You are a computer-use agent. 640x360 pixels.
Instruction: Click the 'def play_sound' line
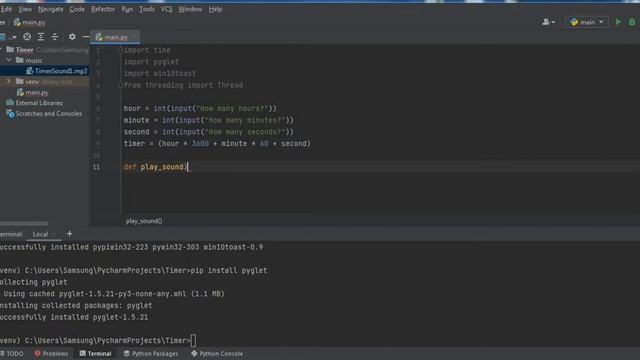click(156, 167)
